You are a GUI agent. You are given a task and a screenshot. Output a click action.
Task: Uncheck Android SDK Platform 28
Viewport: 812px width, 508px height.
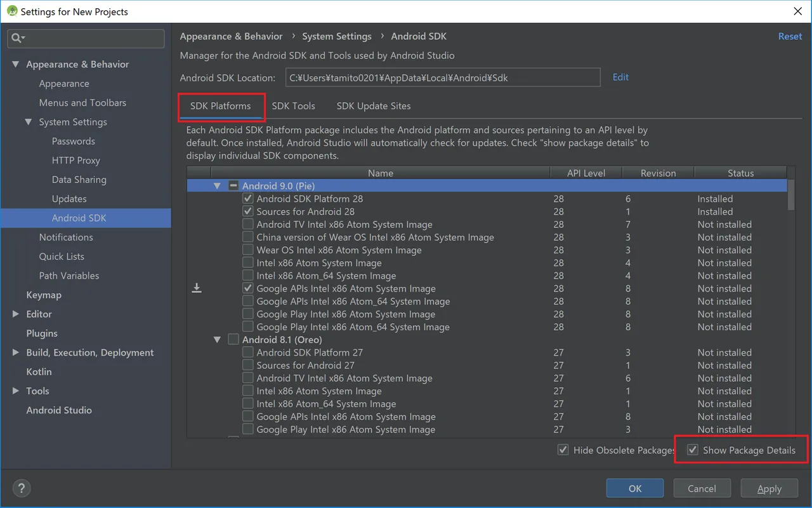(x=248, y=199)
